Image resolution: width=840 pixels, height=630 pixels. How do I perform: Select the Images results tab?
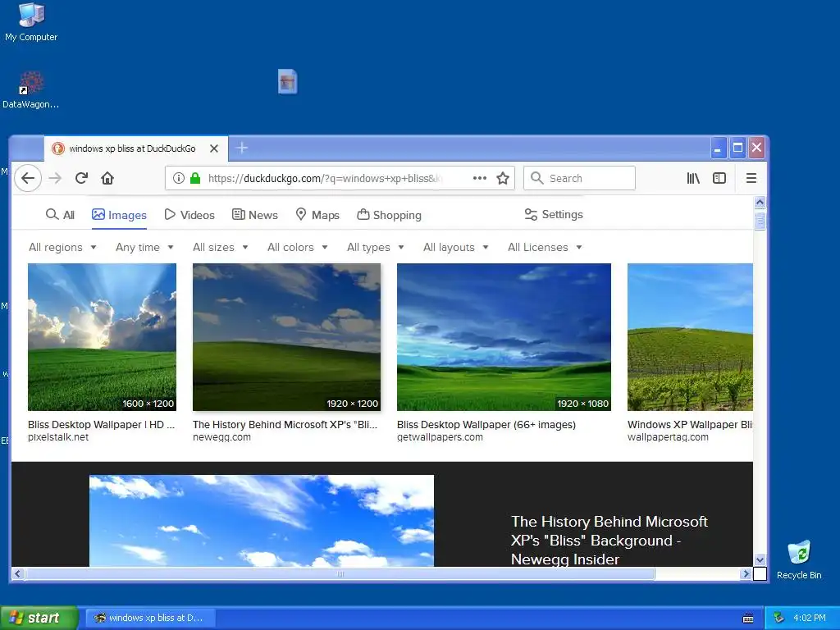(119, 215)
